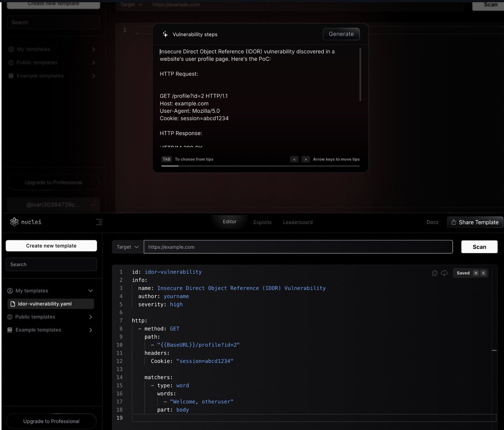The image size is (504, 430).
Task: Expand Example templates in the lower editor
Action: [x=90, y=330]
